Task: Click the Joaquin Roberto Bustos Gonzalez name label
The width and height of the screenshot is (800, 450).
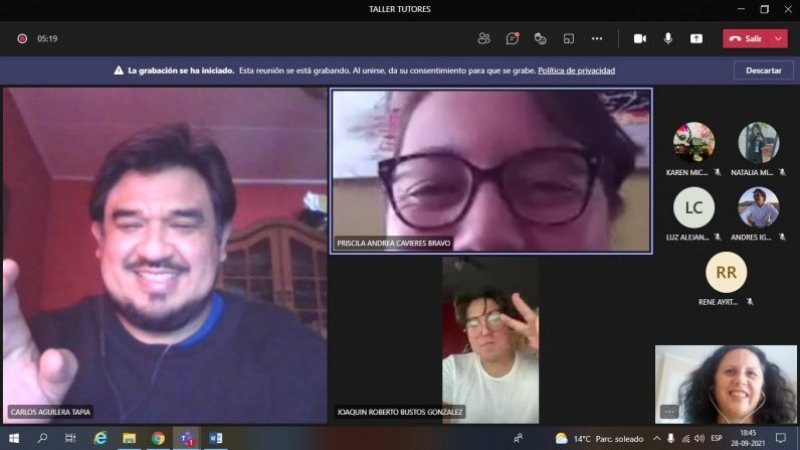Action: pyautogui.click(x=399, y=411)
